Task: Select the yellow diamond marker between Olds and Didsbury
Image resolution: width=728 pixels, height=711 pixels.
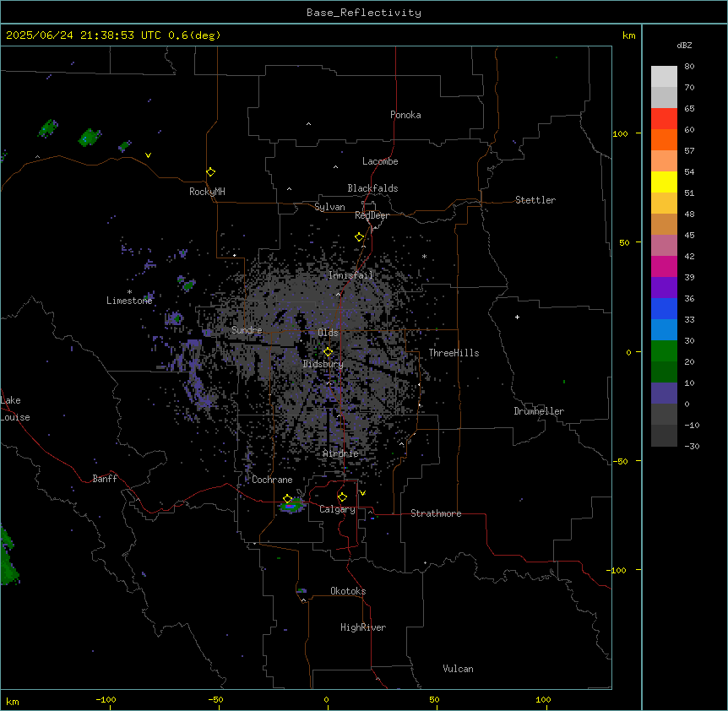Action: (x=328, y=352)
